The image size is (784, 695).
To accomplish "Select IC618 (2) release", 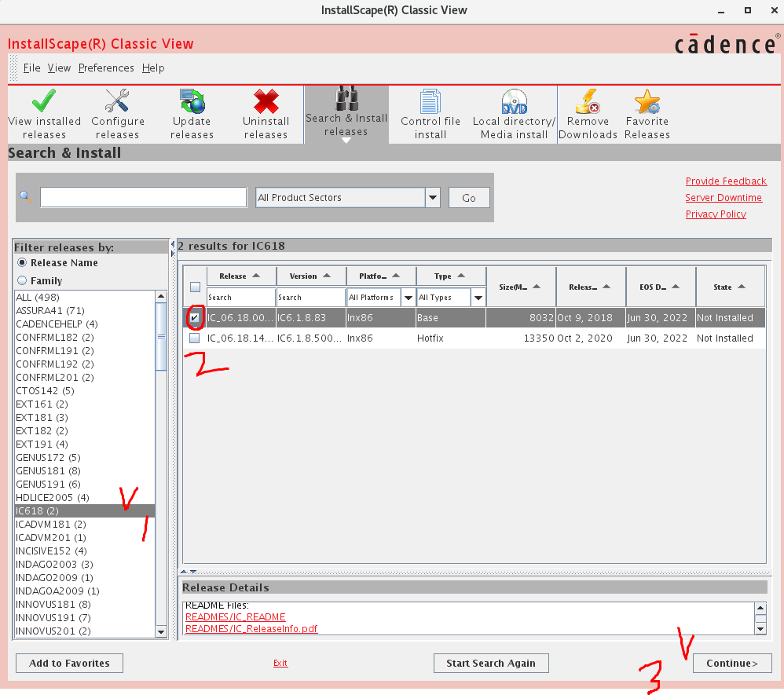I will click(85, 511).
